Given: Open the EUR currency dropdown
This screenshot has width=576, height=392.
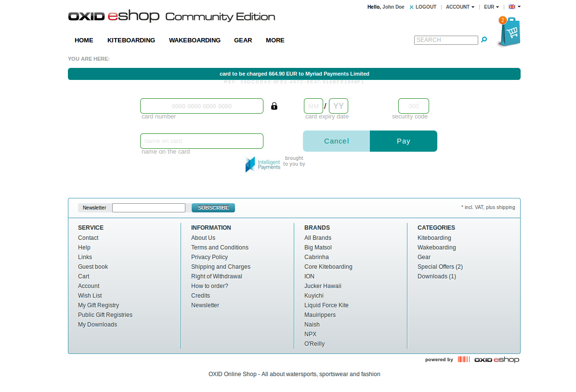Looking at the screenshot, I should tap(491, 7).
